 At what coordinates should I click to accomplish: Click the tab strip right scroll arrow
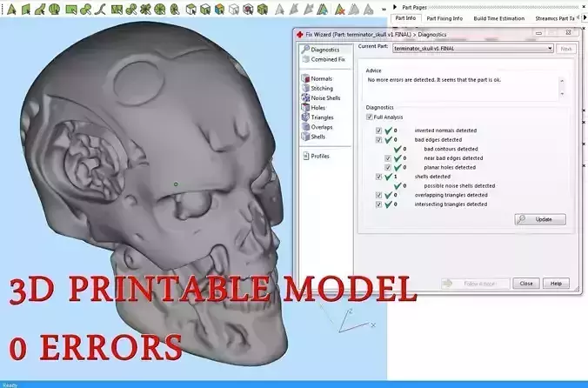pos(585,17)
